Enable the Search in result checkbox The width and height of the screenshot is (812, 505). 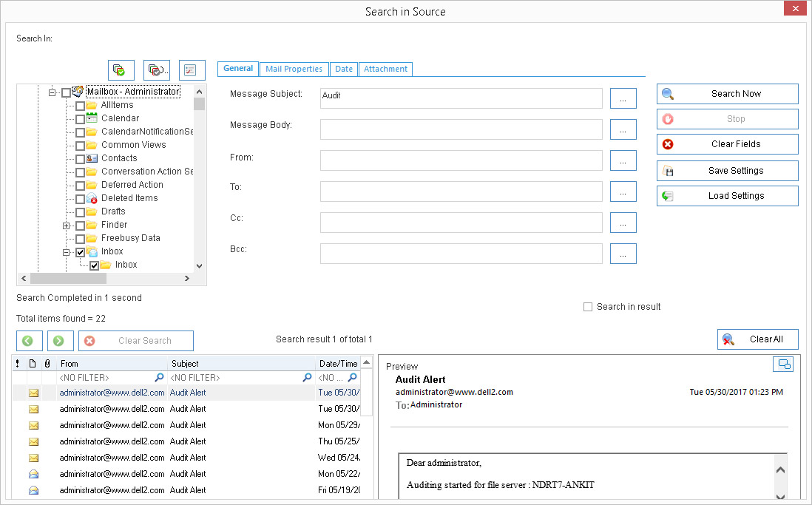[x=588, y=307]
